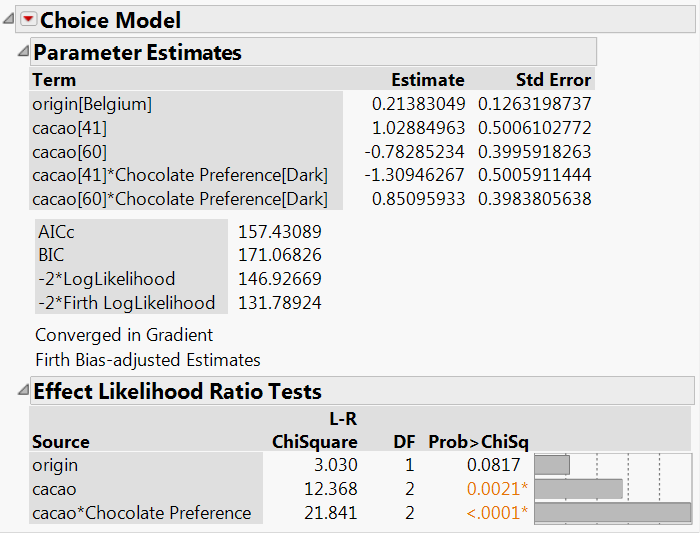
Task: Click the -2*Firth LogLikelihood label
Action: tap(125, 302)
